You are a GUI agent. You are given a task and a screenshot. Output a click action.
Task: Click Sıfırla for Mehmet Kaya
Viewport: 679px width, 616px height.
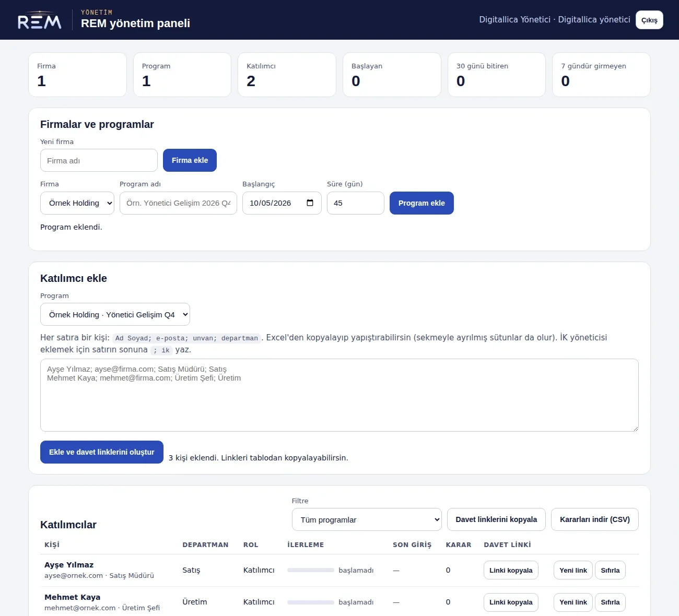610,602
